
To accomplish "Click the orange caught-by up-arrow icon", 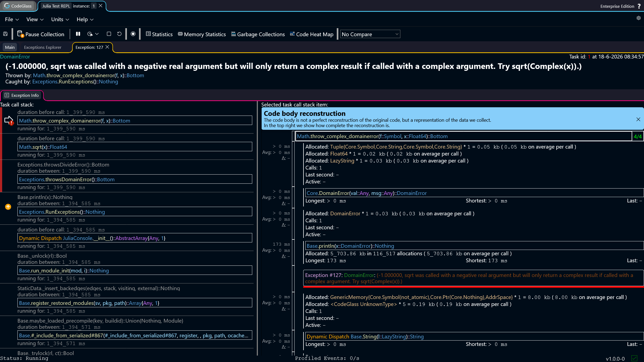I will (8, 207).
